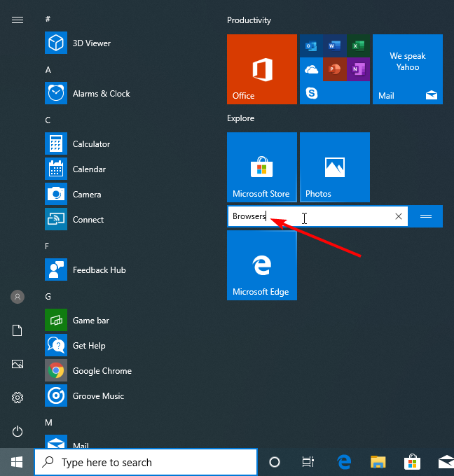This screenshot has width=454, height=476.
Task: Click the group name field containing Browsers
Action: click(x=318, y=216)
